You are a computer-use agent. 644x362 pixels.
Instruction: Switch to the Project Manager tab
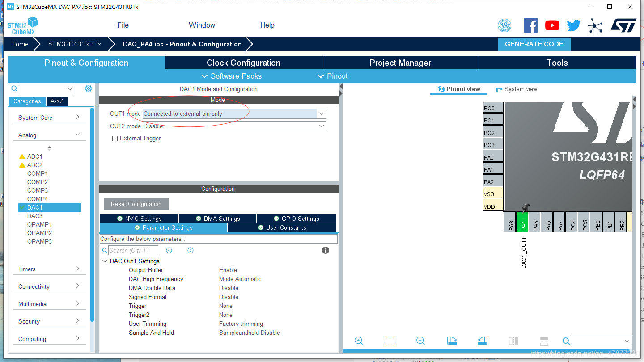coord(400,63)
